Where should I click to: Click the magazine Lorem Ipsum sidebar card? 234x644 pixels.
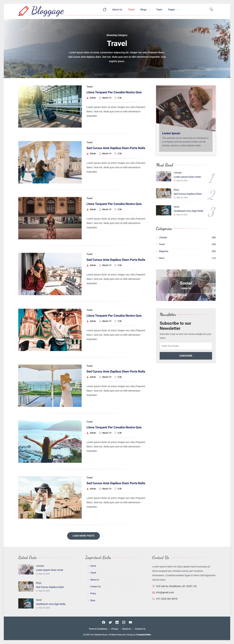[x=186, y=120]
